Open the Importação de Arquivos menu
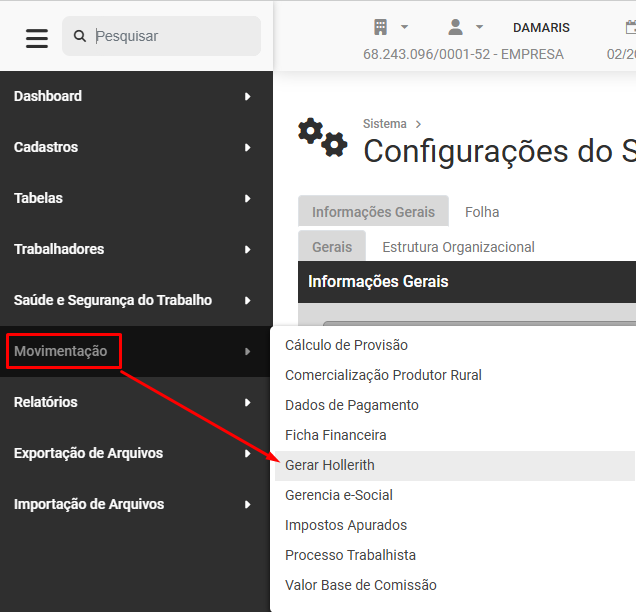The height and width of the screenshot is (612, 636). point(89,505)
